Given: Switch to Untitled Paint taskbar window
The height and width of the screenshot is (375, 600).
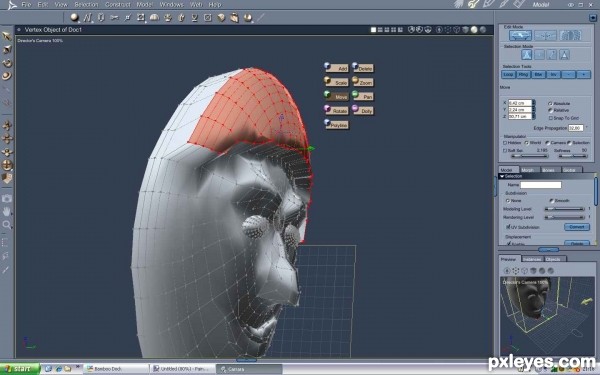Looking at the screenshot, I should 183,369.
